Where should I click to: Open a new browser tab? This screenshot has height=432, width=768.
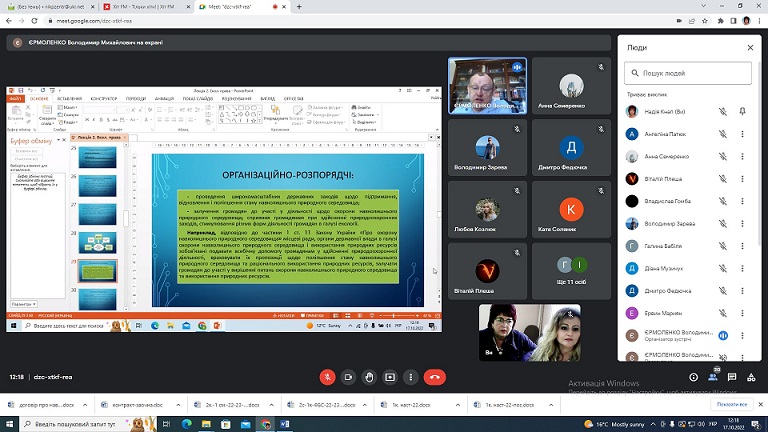[x=299, y=7]
